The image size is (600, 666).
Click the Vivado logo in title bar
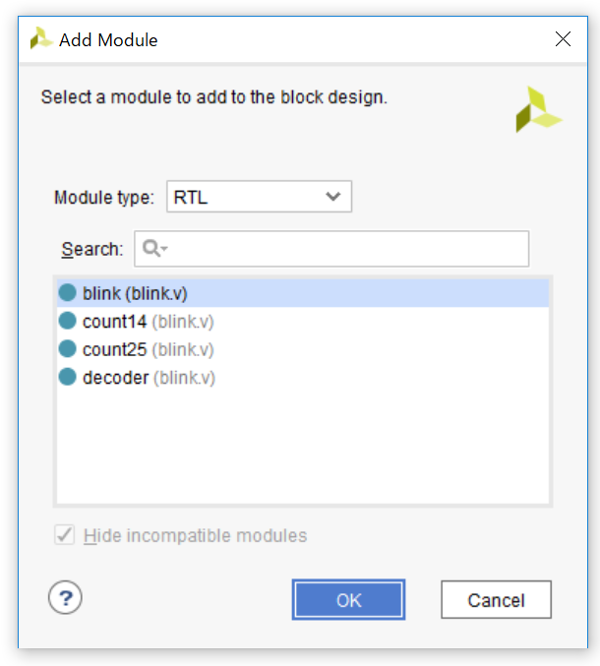tap(41, 40)
